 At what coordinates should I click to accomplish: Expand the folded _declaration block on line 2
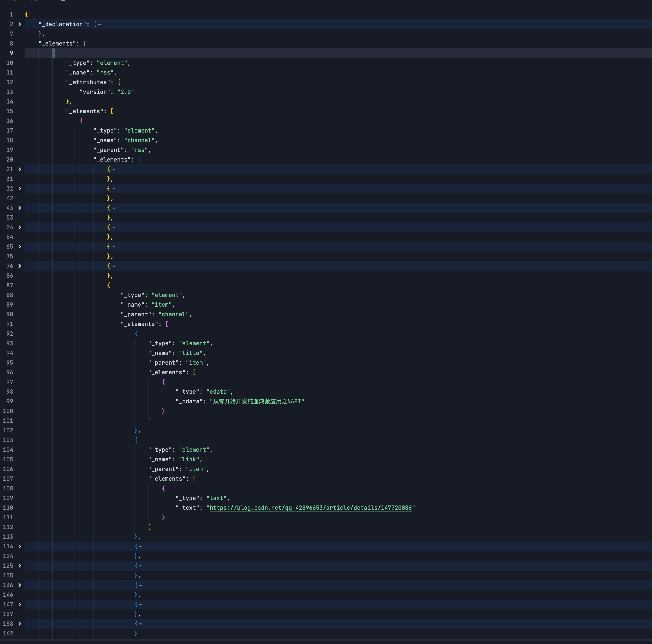coord(20,24)
